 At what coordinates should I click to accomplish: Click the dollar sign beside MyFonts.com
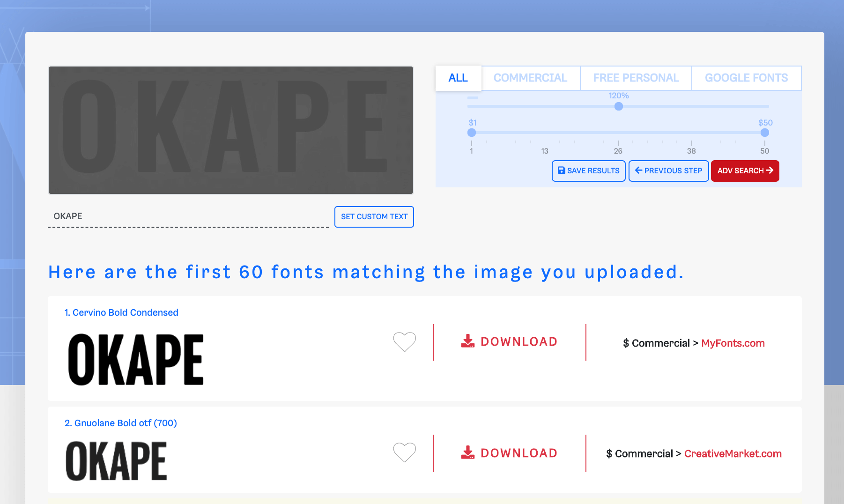(x=625, y=343)
